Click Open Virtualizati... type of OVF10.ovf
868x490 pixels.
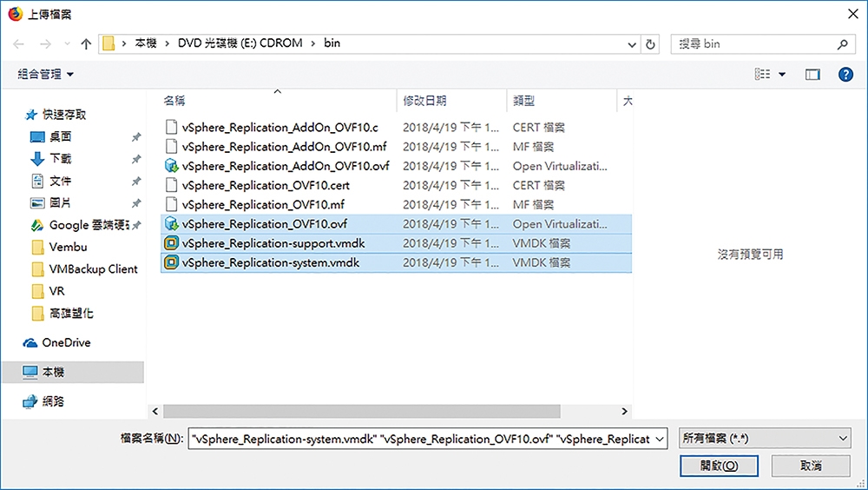point(560,224)
